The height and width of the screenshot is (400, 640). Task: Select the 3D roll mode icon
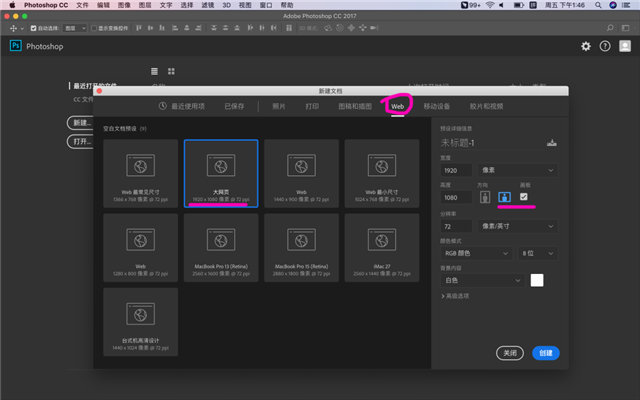(x=340, y=28)
